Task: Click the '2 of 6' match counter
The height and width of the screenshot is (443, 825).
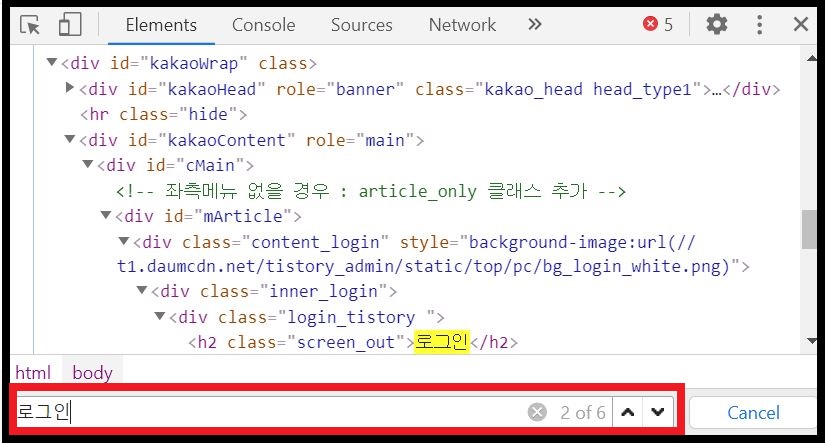Action: pos(583,412)
